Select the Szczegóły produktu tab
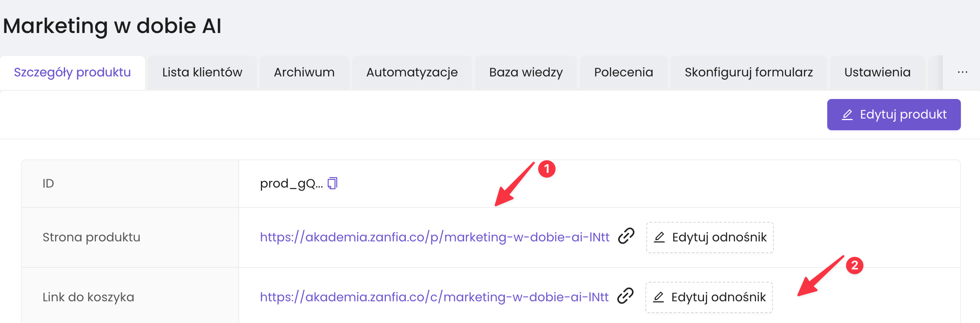 click(x=72, y=73)
